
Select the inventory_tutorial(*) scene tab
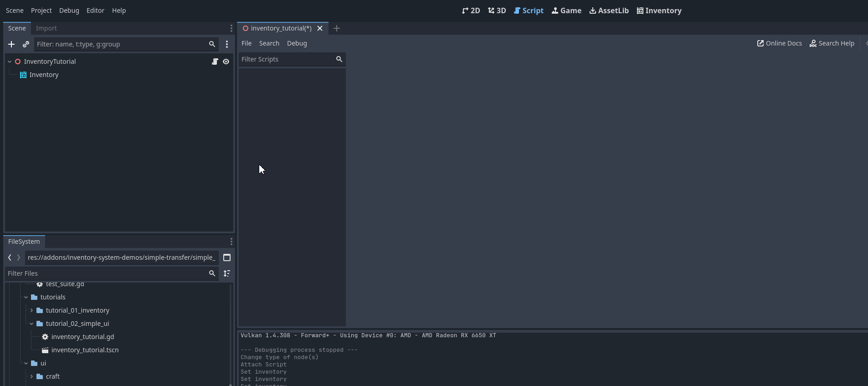pos(281,28)
